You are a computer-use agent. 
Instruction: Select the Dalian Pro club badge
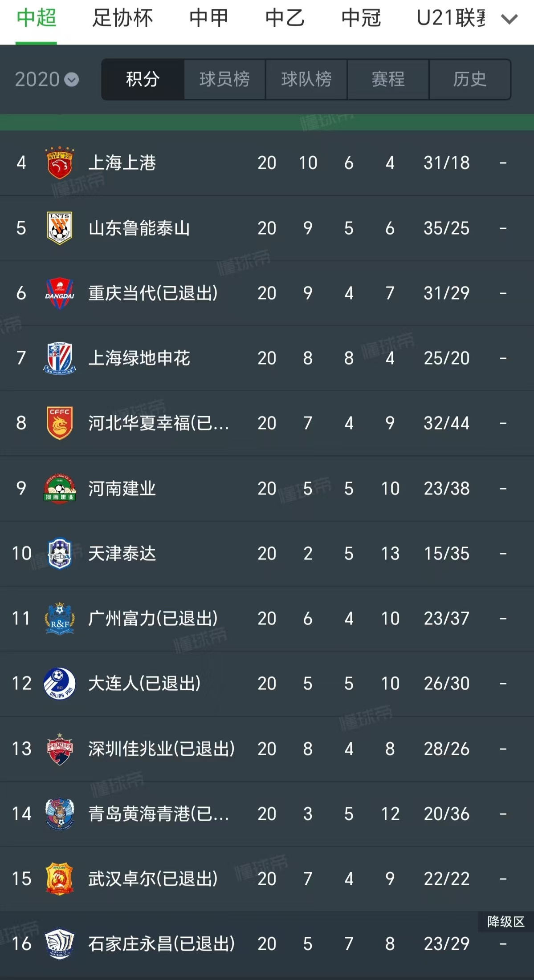[58, 683]
